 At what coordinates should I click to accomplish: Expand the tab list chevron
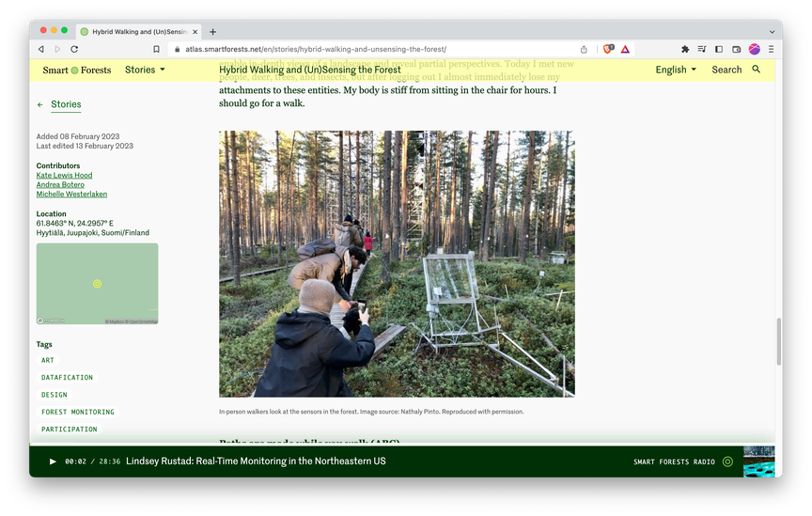(x=772, y=32)
